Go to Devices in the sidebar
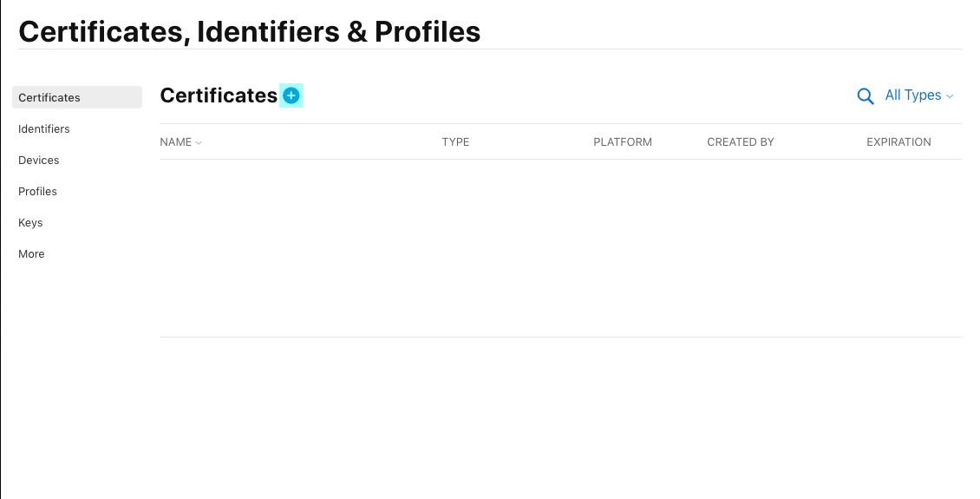The height and width of the screenshot is (499, 980). coord(39,160)
